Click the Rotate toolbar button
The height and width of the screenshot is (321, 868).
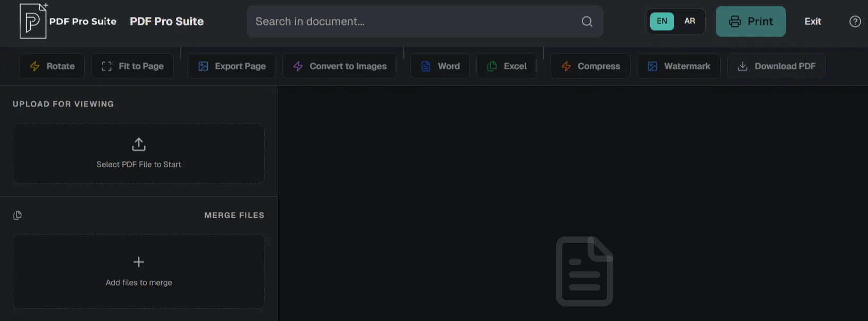(52, 66)
